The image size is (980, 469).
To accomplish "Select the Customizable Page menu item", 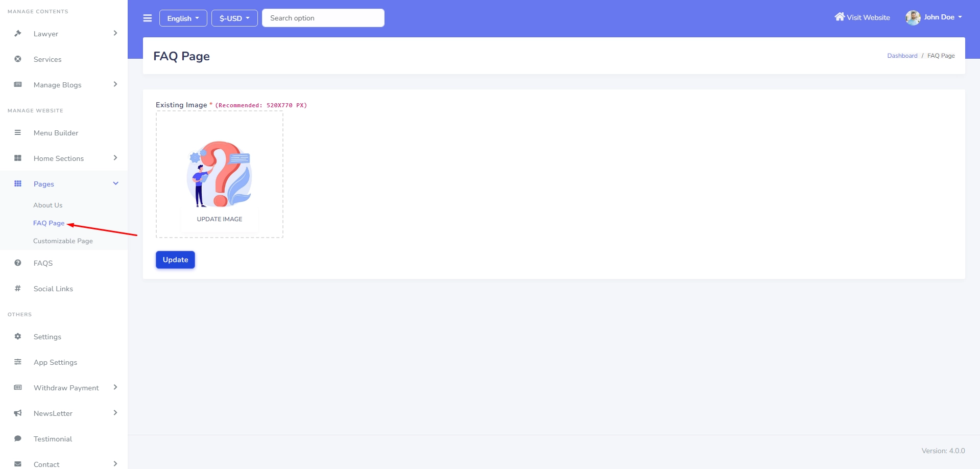I will pyautogui.click(x=63, y=241).
